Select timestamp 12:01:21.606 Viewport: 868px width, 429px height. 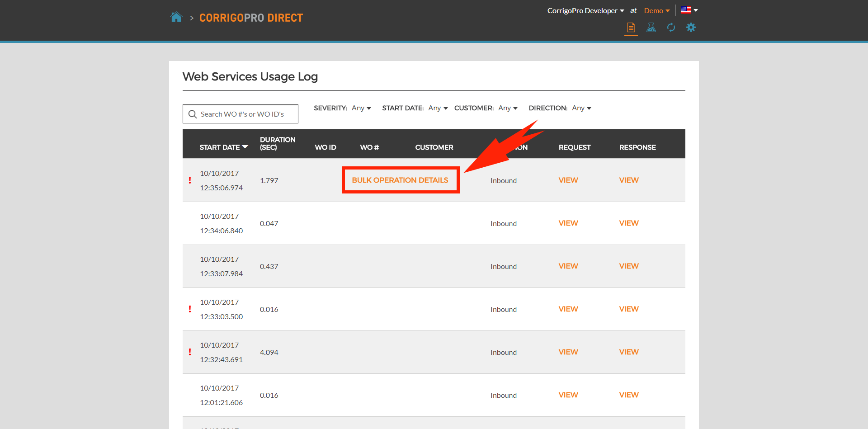tap(222, 402)
